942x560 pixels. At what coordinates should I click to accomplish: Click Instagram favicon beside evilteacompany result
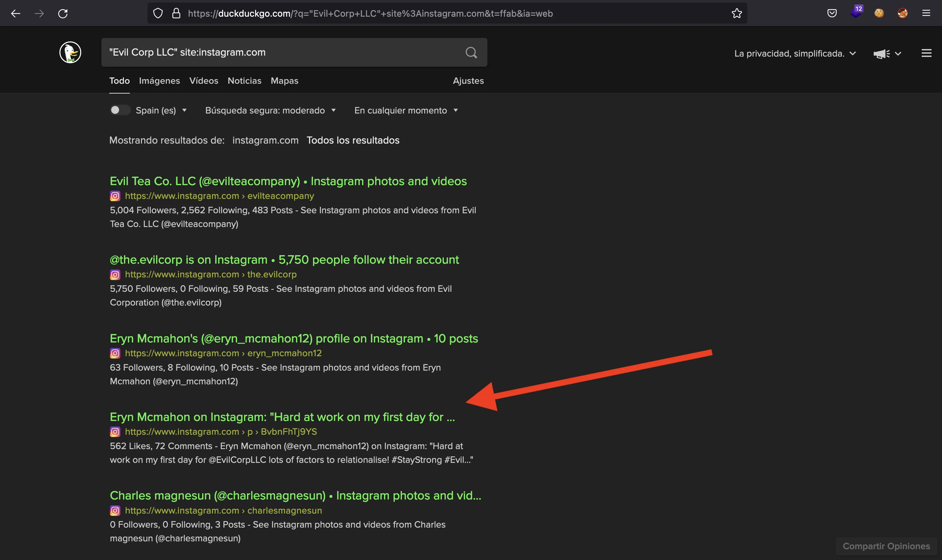[115, 196]
